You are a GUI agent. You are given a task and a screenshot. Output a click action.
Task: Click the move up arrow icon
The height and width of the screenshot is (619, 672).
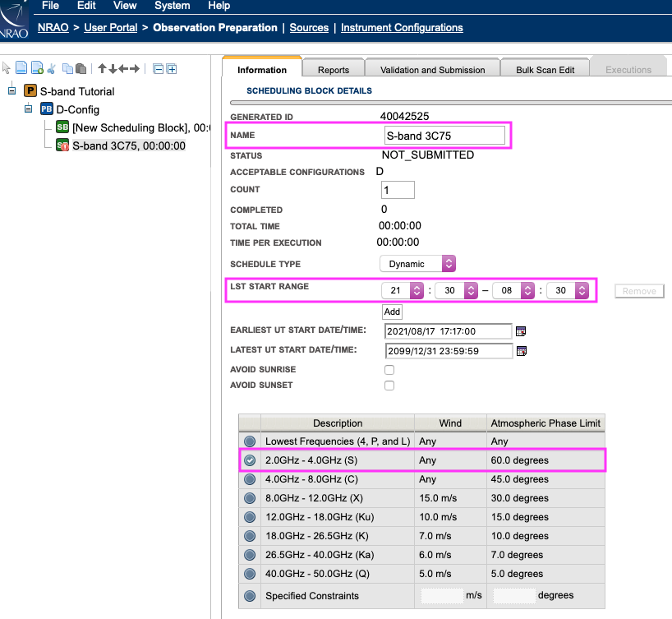pyautogui.click(x=102, y=68)
